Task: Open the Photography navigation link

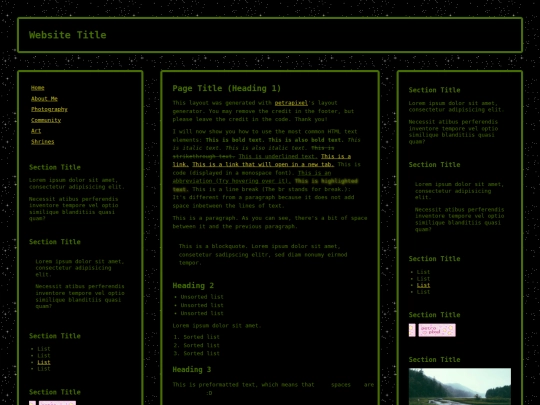Action: pyautogui.click(x=49, y=109)
